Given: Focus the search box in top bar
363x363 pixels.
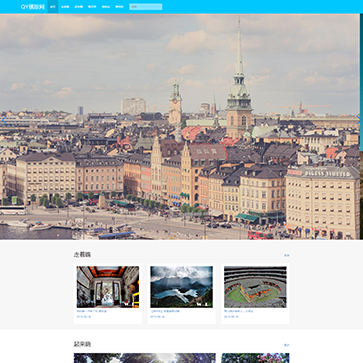Looking at the screenshot, I should (146, 7).
